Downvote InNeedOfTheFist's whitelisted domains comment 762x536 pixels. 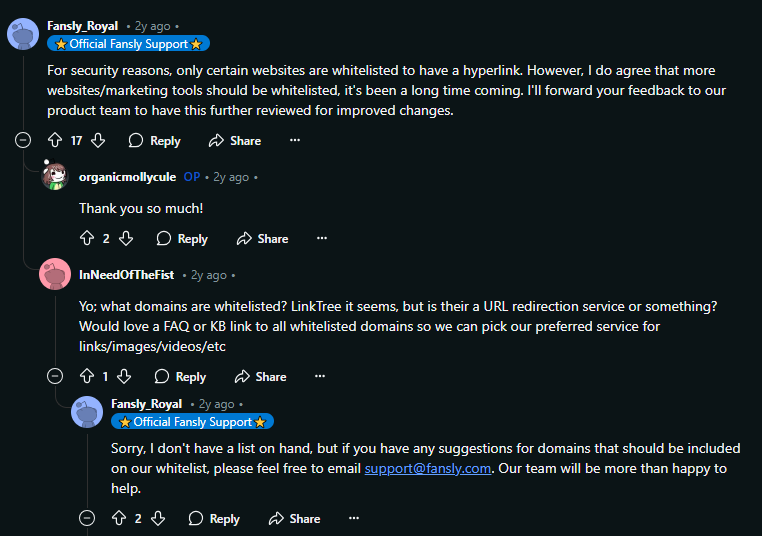coord(124,377)
